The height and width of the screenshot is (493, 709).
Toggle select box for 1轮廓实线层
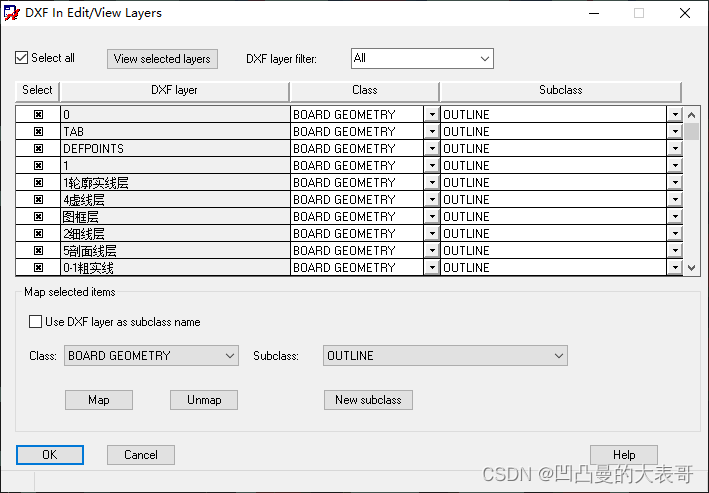[38, 182]
